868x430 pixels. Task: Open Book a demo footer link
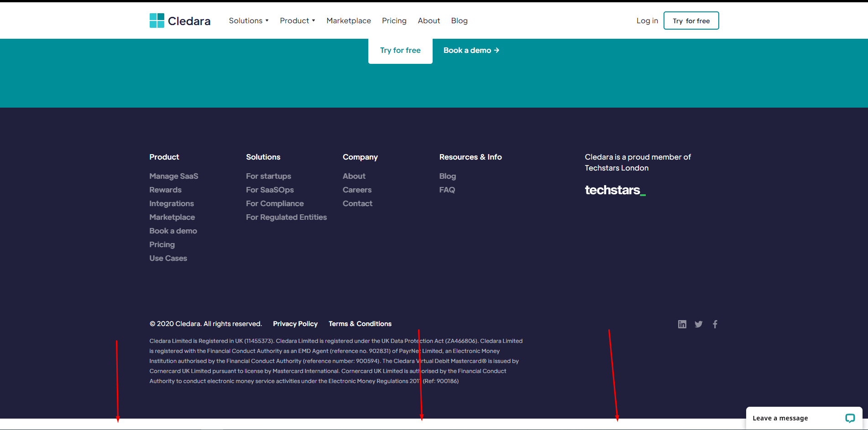173,231
